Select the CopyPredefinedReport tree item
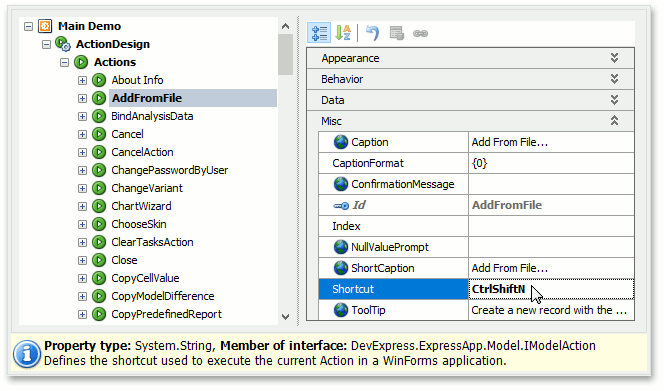This screenshot has height=391, width=664. [166, 314]
